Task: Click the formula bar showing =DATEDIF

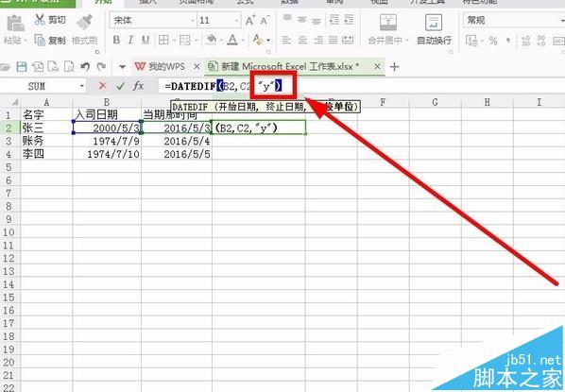Action: coord(362,86)
